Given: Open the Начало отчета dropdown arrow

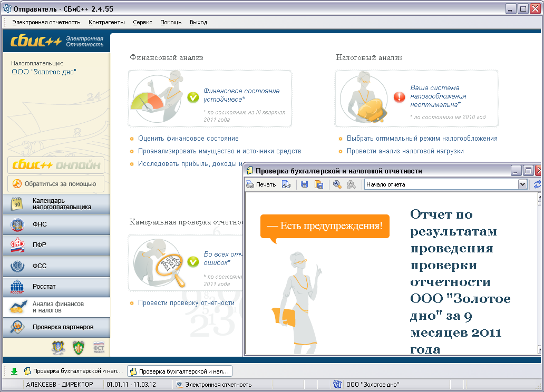Looking at the screenshot, I should (x=523, y=184).
